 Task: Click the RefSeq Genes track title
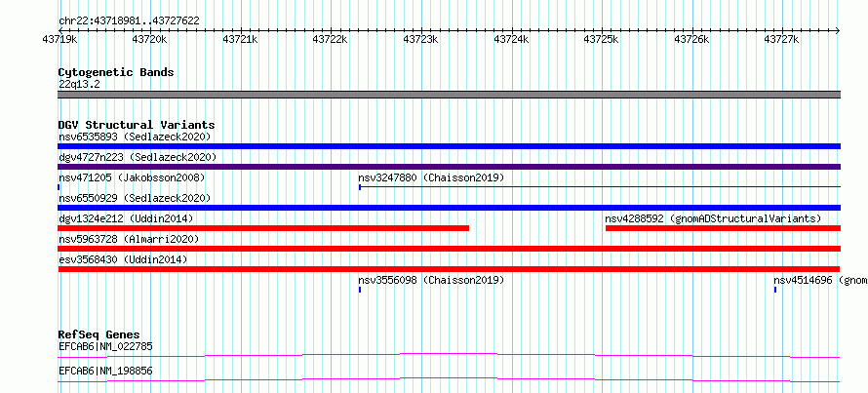point(99,334)
